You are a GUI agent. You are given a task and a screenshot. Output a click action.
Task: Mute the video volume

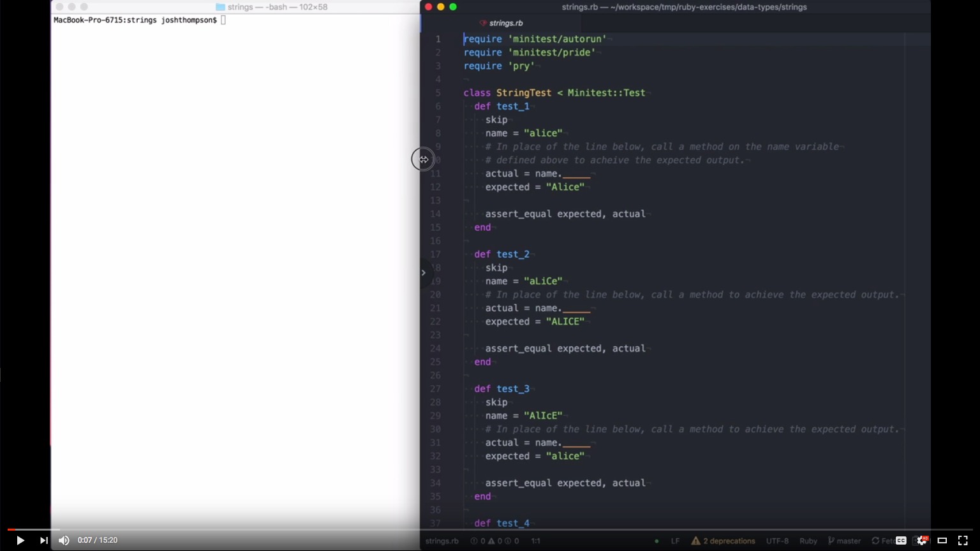coord(64,540)
